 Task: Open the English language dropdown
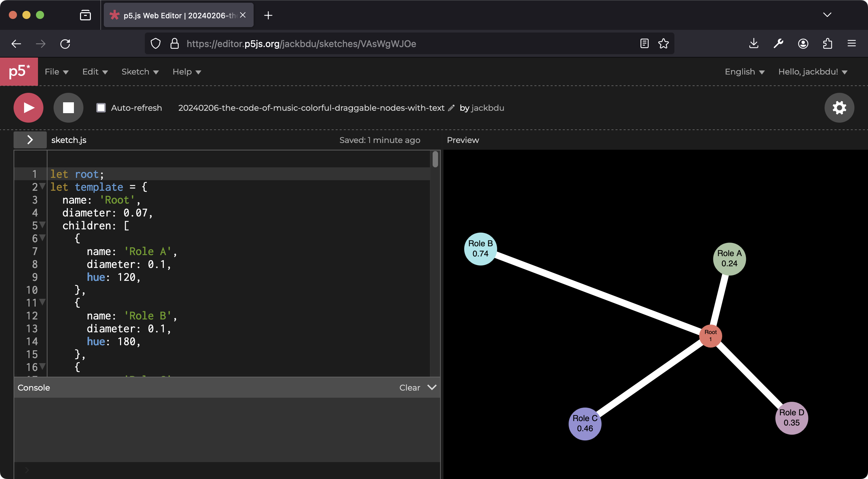(744, 72)
